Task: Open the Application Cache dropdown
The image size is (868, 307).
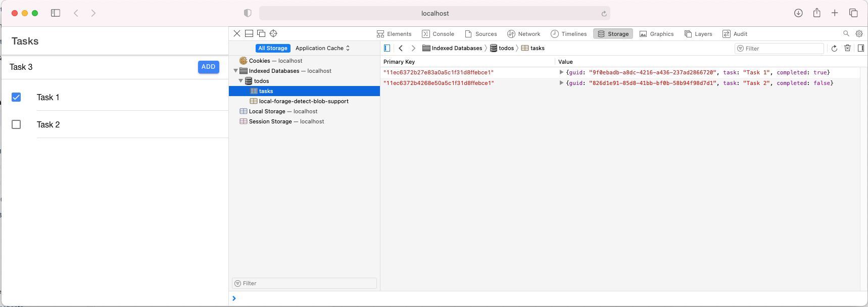Action: (322, 49)
